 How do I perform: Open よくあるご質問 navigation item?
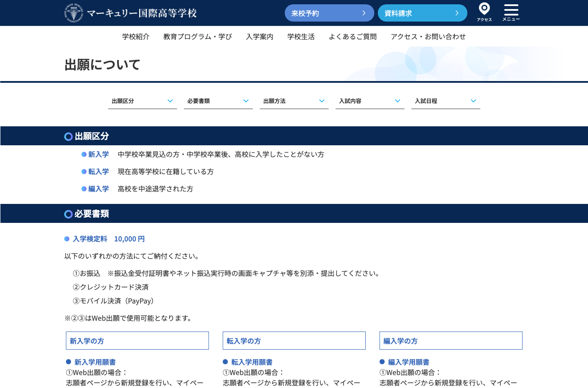click(353, 37)
